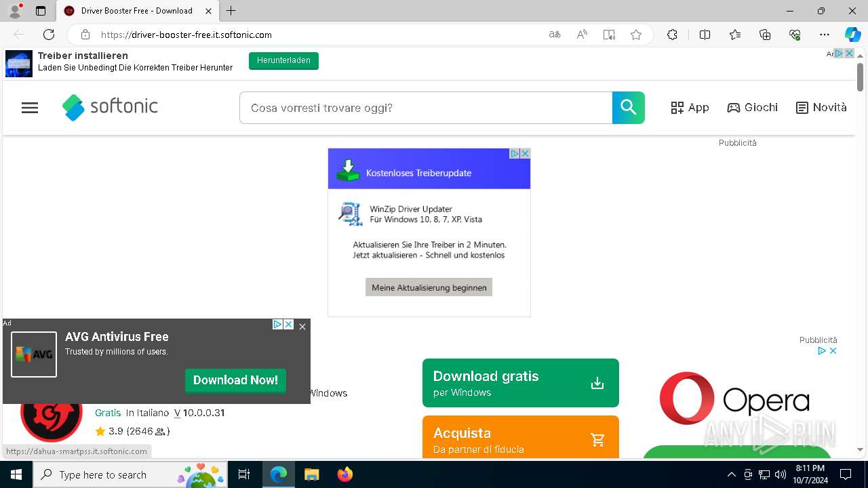Open the App section
This screenshot has width=868, height=488.
690,108
